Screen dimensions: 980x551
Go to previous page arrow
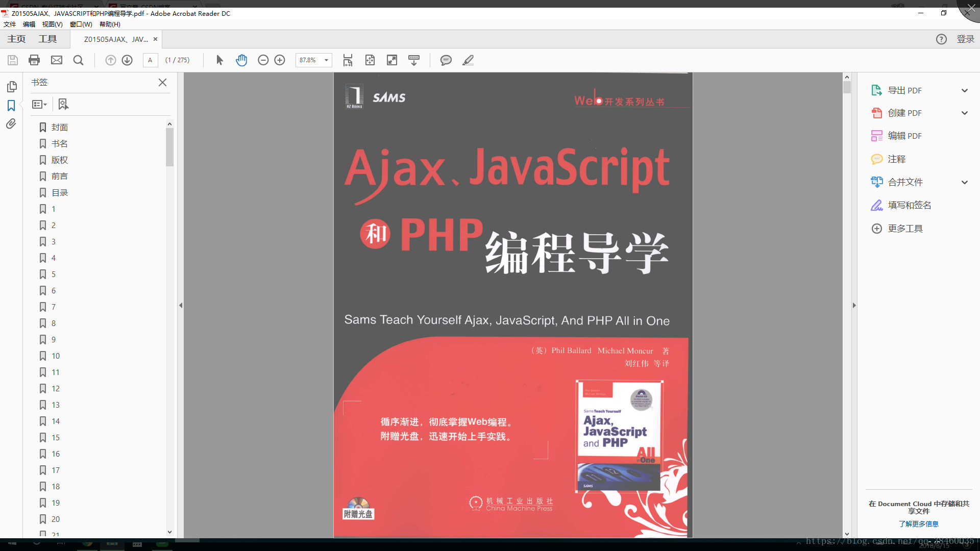tap(110, 60)
